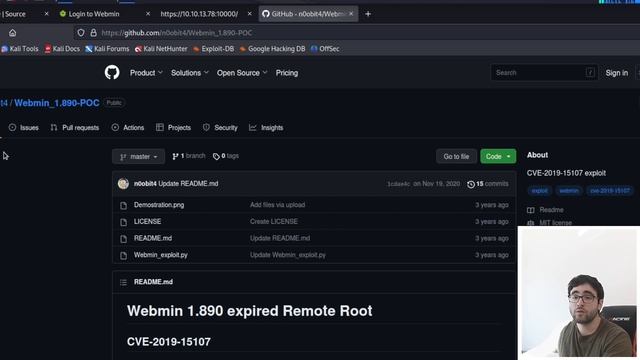Open the README outline list icon
The width and height of the screenshot is (640, 360).
point(123,282)
